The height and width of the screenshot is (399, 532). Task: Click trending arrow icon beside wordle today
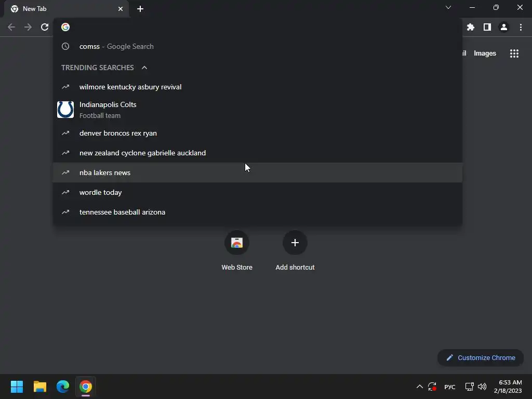[65, 192]
